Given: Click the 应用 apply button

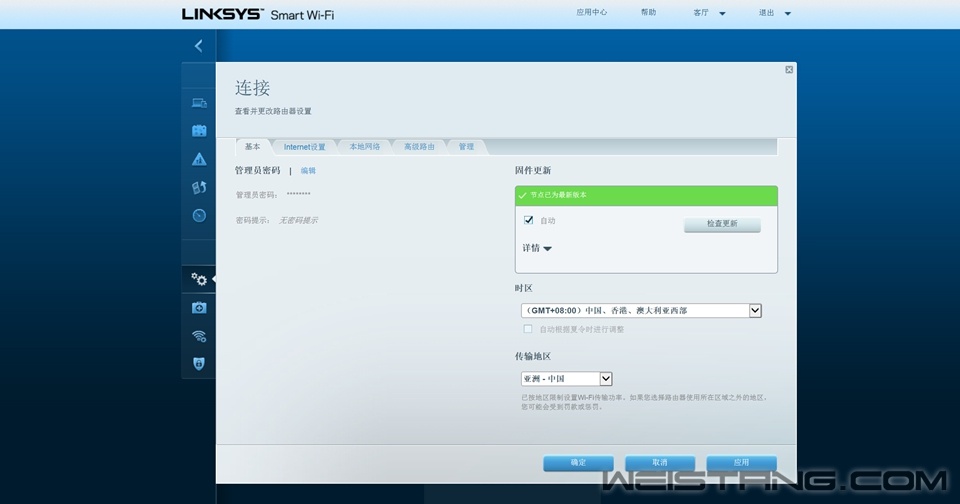Looking at the screenshot, I should coord(741,463).
